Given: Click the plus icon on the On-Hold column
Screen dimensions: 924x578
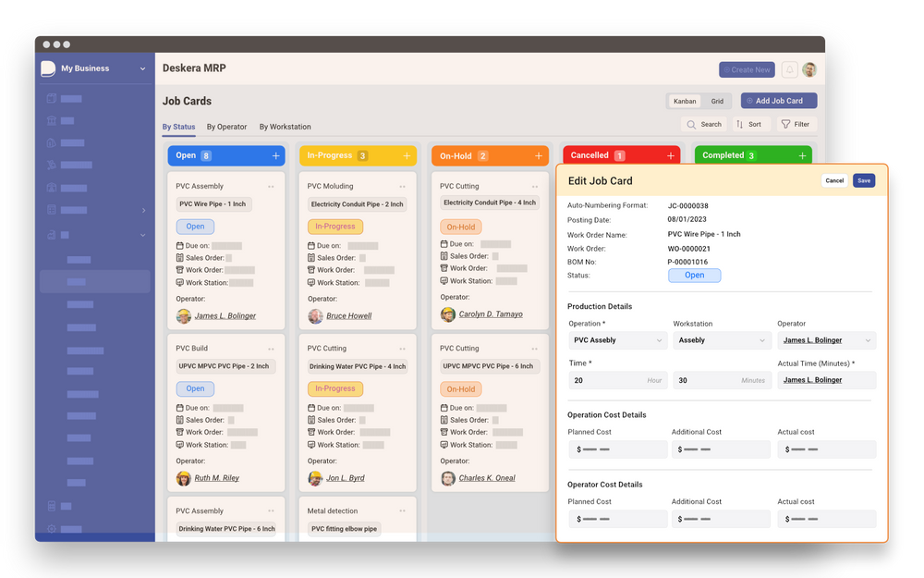Looking at the screenshot, I should (540, 155).
